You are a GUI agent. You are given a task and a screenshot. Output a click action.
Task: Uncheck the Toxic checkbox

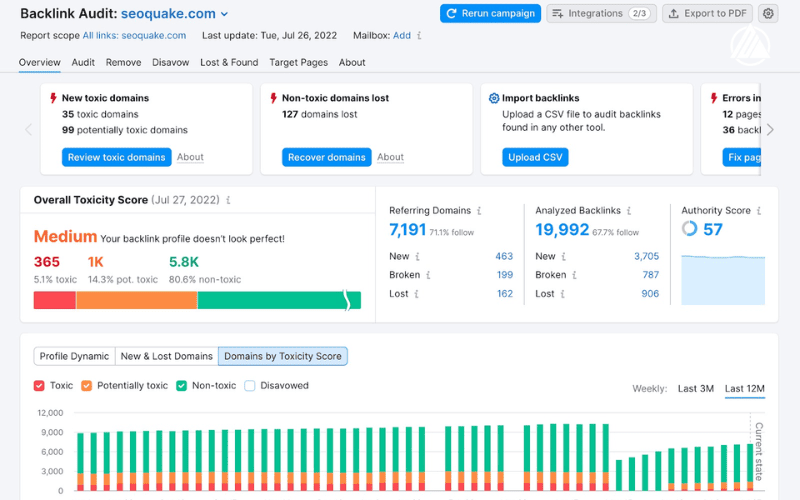[x=39, y=386]
